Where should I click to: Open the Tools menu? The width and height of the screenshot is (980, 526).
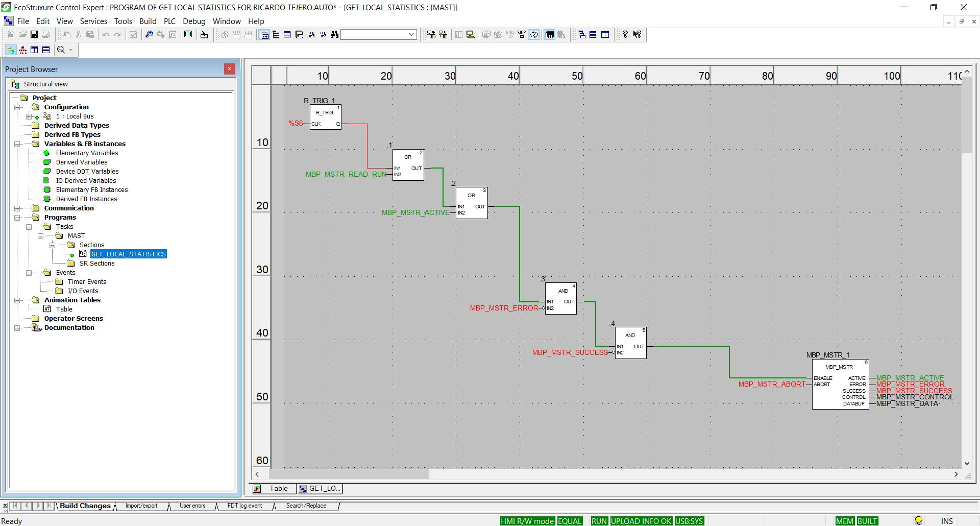click(123, 21)
